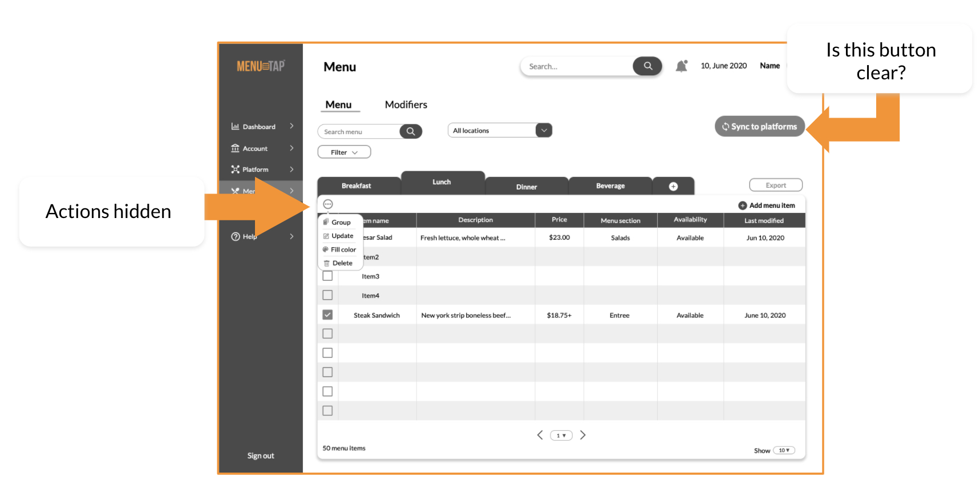
Task: Uncheck the Steak Sandwich checkbox
Action: point(327,314)
